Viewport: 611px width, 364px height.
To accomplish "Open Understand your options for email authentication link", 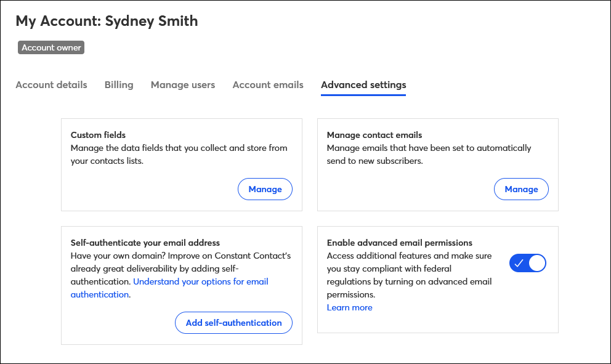I will (201, 281).
